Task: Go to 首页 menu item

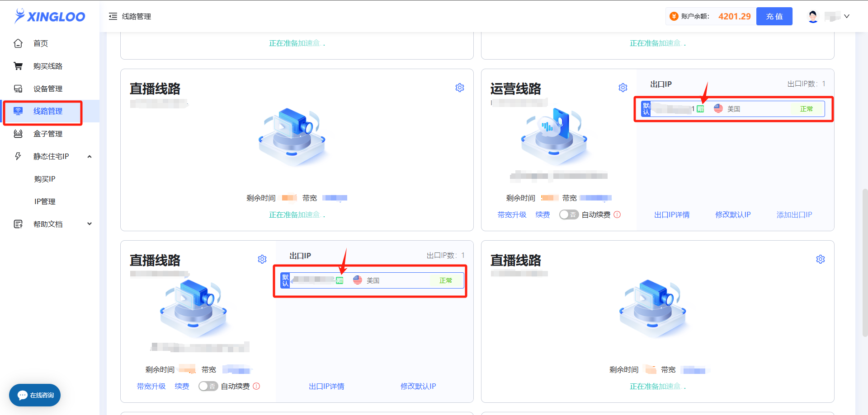Action: click(41, 43)
